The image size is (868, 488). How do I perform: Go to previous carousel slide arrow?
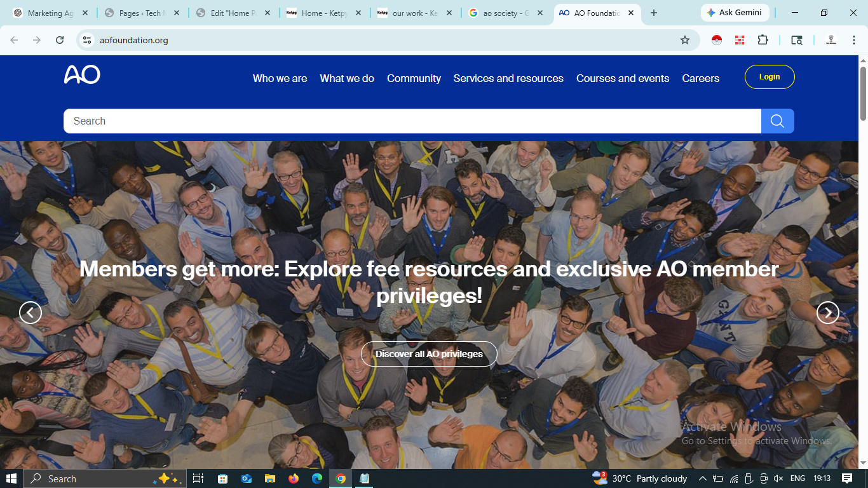(31, 313)
